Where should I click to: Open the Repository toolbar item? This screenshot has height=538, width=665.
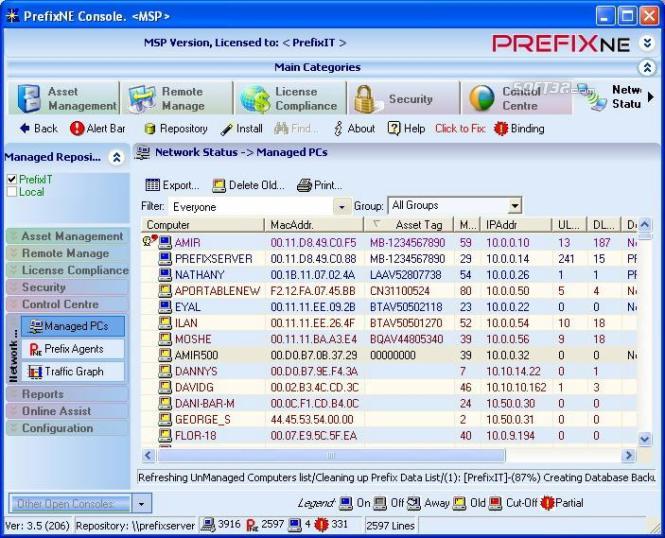(x=176, y=128)
